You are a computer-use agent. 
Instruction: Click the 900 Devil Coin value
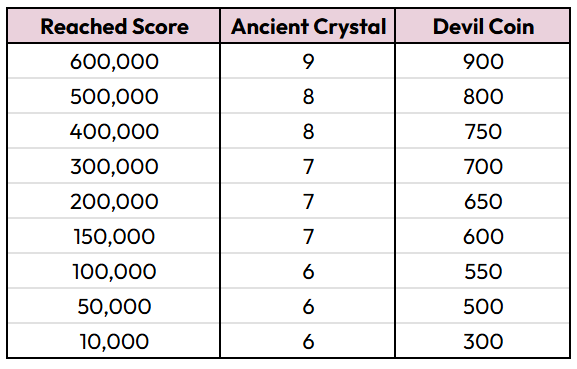483,61
